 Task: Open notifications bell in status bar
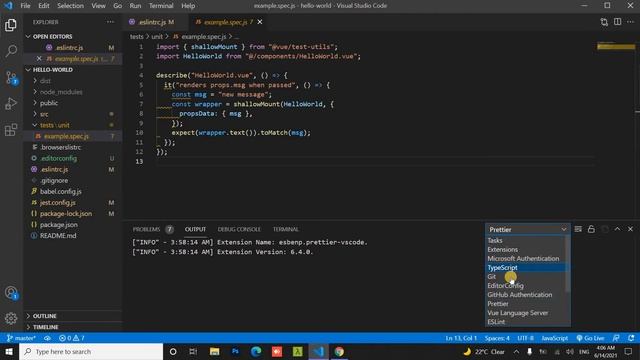[631, 338]
